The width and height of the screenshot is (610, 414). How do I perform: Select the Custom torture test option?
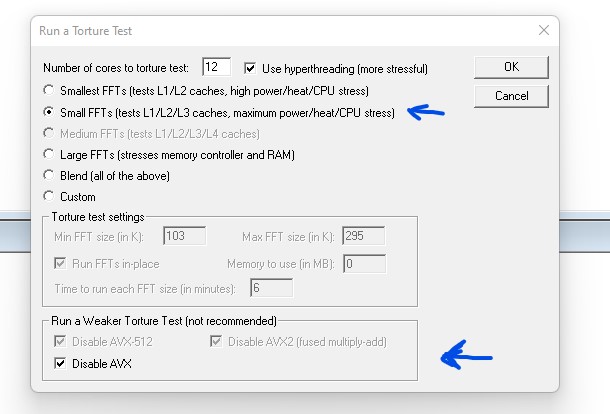pos(49,197)
